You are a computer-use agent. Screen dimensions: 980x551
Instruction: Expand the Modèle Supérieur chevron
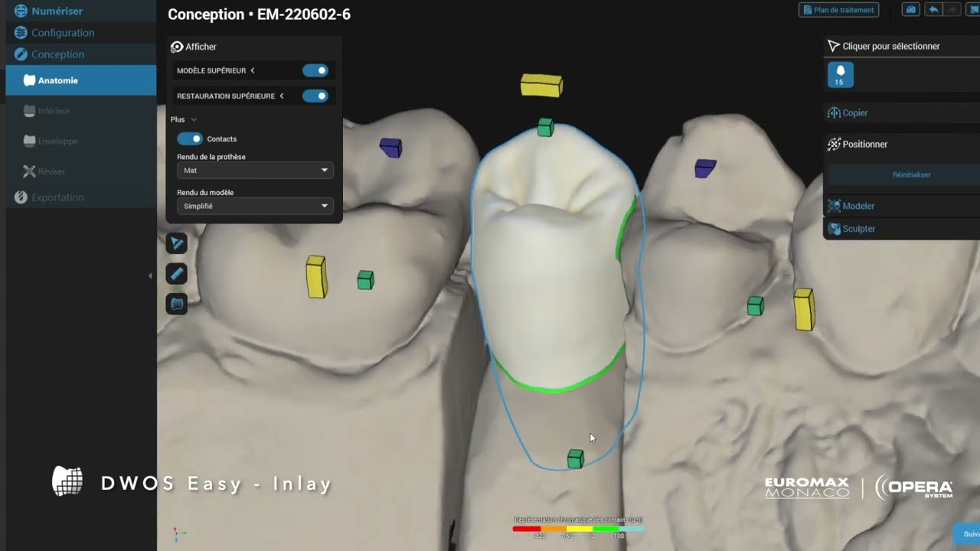click(252, 70)
